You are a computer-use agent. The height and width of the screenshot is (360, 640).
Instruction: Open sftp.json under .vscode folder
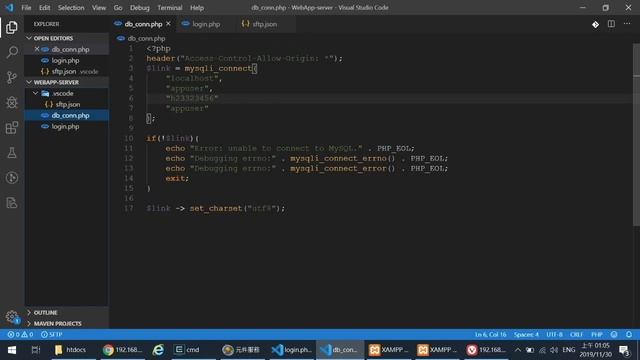point(68,104)
